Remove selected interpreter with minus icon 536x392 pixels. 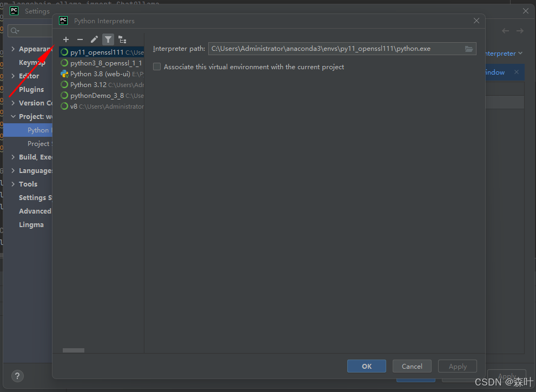pyautogui.click(x=80, y=39)
